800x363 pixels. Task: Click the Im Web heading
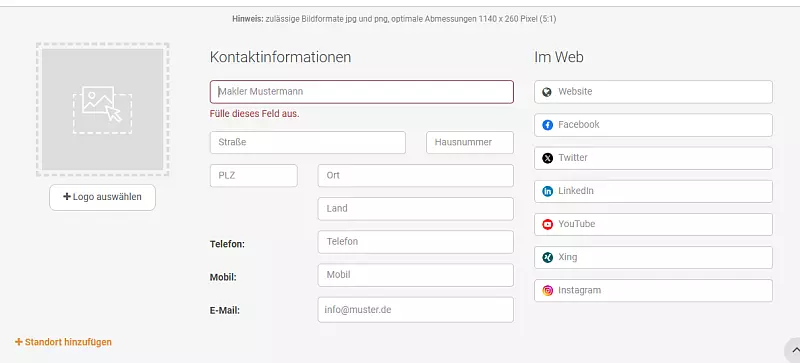point(559,57)
